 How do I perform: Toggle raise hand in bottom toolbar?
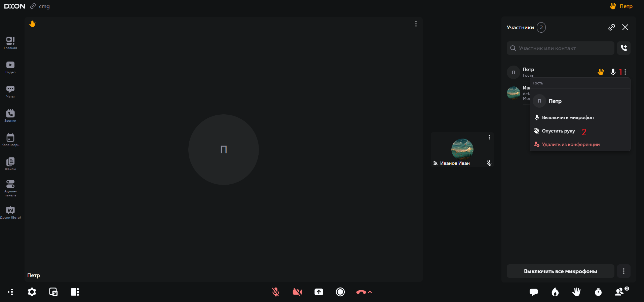click(x=577, y=292)
